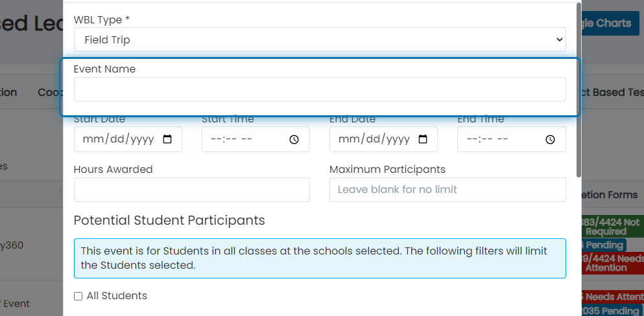The height and width of the screenshot is (316, 644).
Task: Open the End Time clock picker icon
Action: [x=551, y=139]
